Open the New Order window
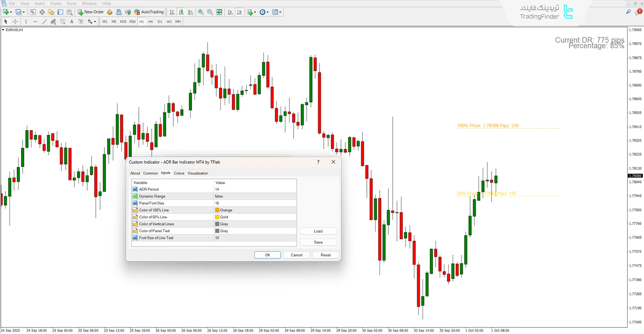Screen dimensions: 644x334 tap(91, 12)
